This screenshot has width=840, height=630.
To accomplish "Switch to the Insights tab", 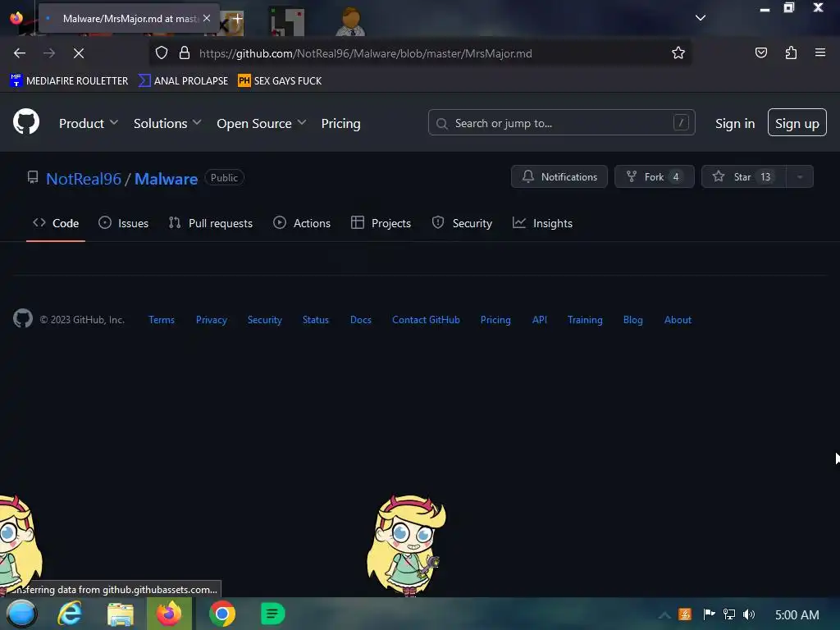I will 543,223.
